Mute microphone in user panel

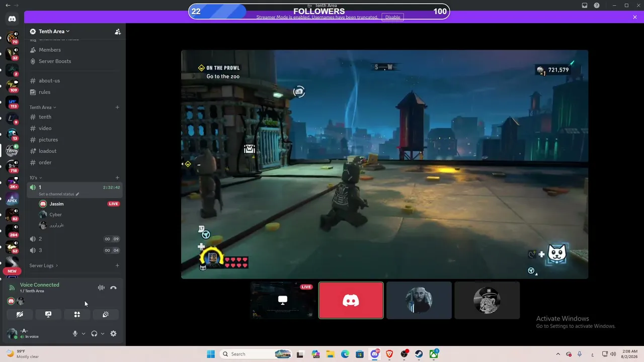[75, 333]
